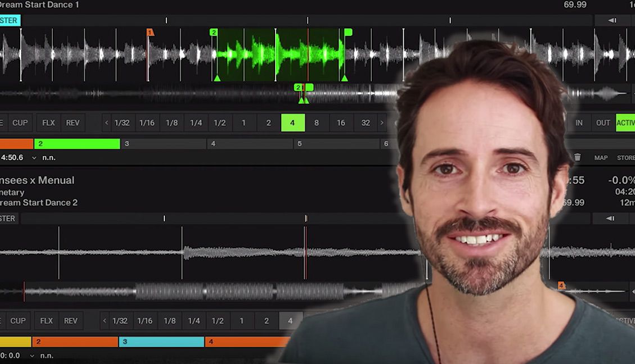Enable REV on the bottom deck
635x364 pixels.
[70, 321]
